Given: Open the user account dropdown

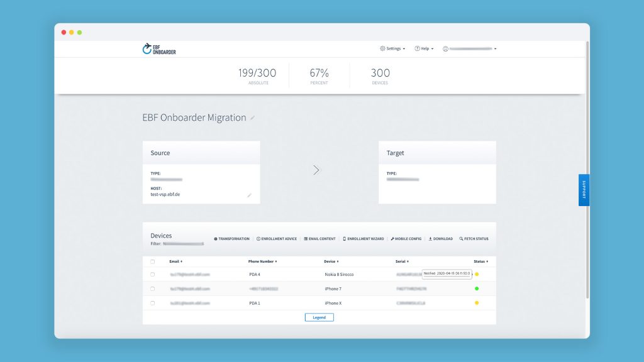Looking at the screenshot, I should pos(469,49).
